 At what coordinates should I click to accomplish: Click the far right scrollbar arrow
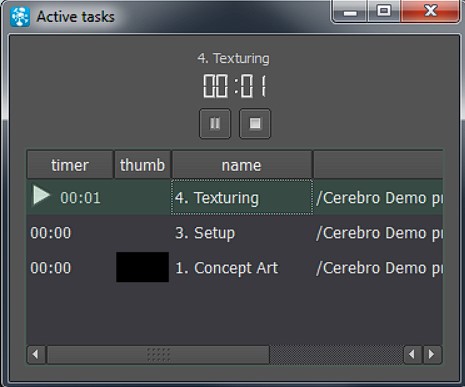432,354
